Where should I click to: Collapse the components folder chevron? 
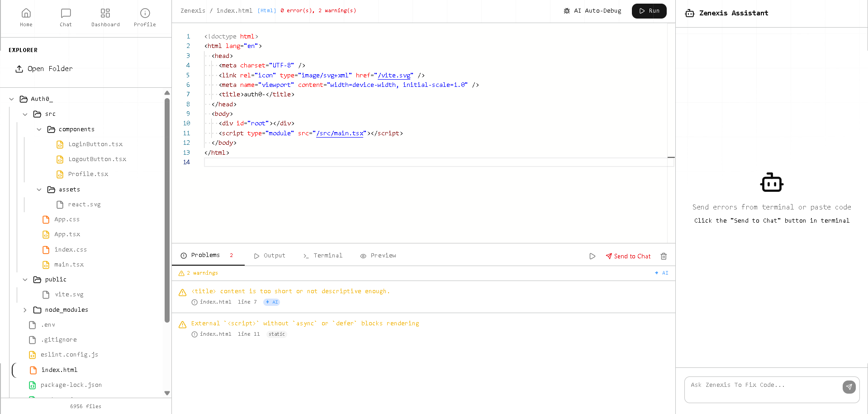[39, 129]
